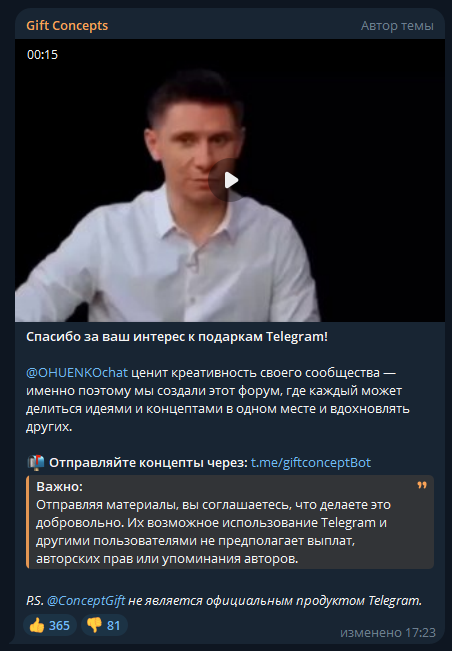This screenshot has width=452, height=651.
Task: Click the paragraph about the community forum
Action: (218, 399)
